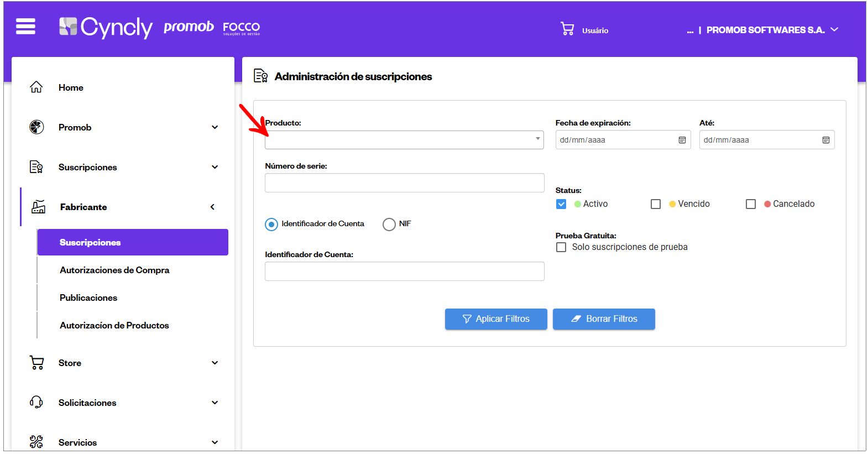Image resolution: width=868 pixels, height=454 pixels.
Task: Collapse the Fabricante sidebar section
Action: pyautogui.click(x=213, y=207)
